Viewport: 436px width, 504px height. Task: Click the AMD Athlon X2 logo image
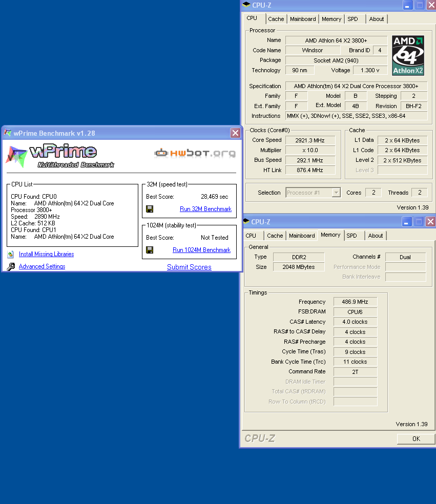[x=408, y=56]
